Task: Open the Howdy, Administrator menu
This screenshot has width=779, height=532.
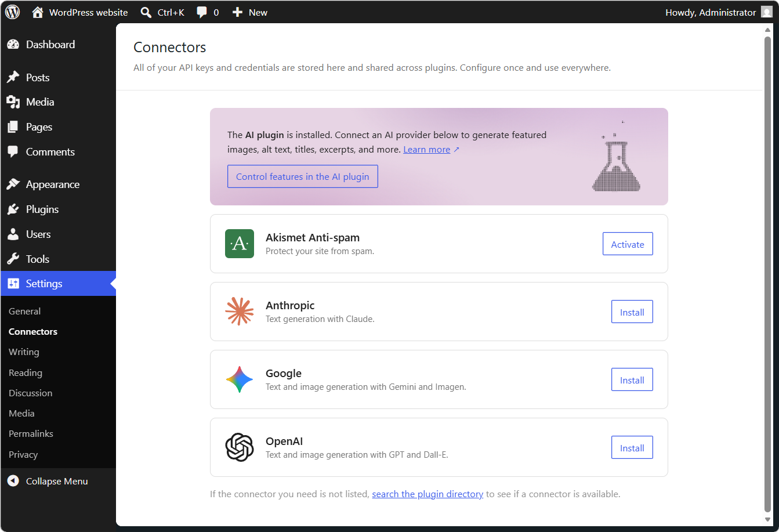Action: pyautogui.click(x=719, y=12)
